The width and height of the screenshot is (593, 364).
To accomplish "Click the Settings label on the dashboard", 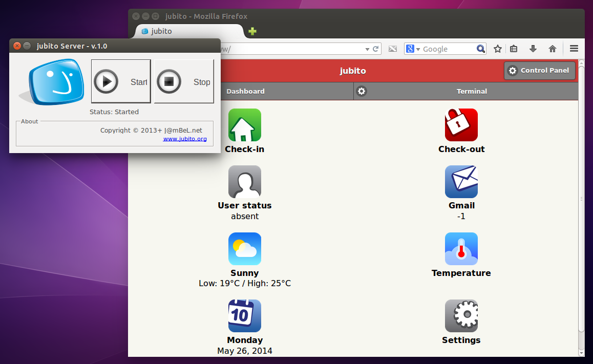I will 461,340.
